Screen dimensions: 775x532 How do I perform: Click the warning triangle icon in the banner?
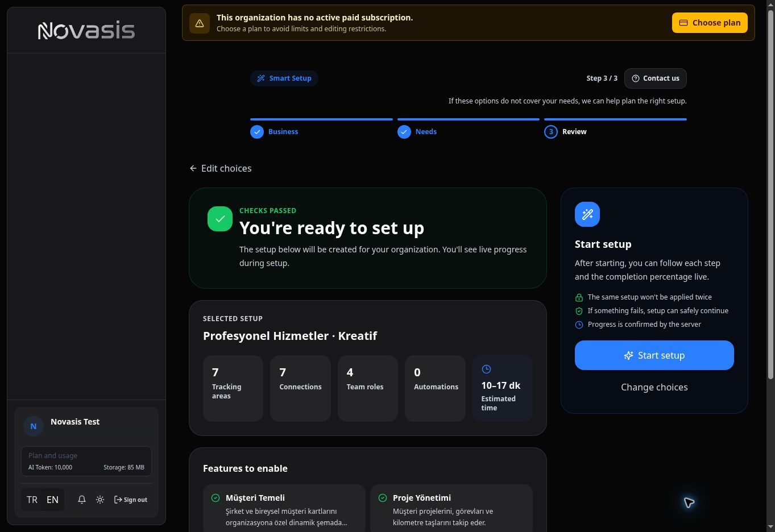[x=200, y=23]
